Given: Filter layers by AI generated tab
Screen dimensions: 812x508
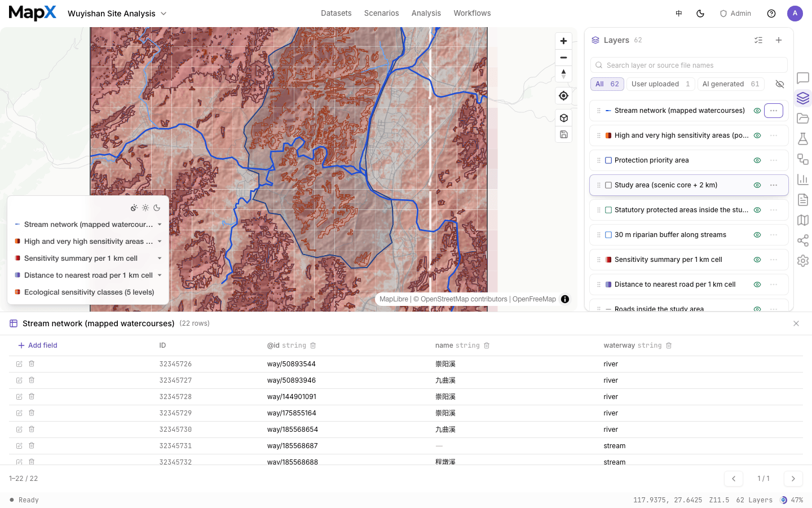Looking at the screenshot, I should coord(731,84).
